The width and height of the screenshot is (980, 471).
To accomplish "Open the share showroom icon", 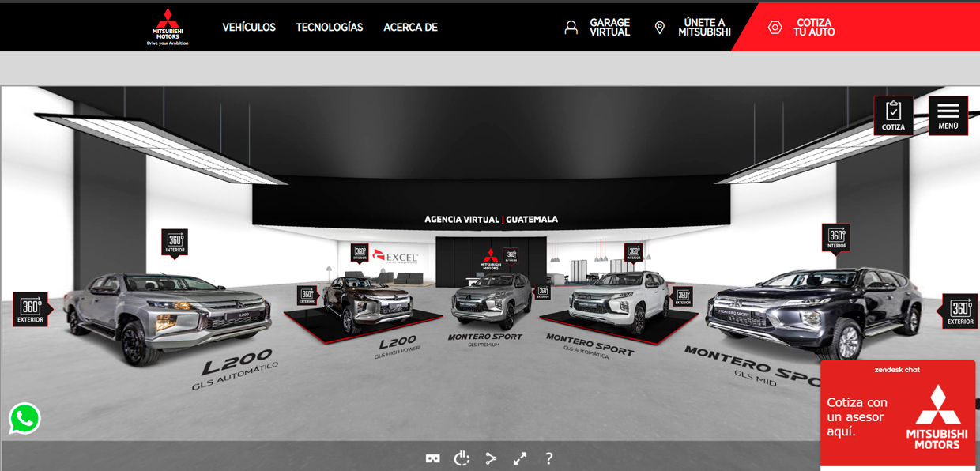I will point(491,458).
